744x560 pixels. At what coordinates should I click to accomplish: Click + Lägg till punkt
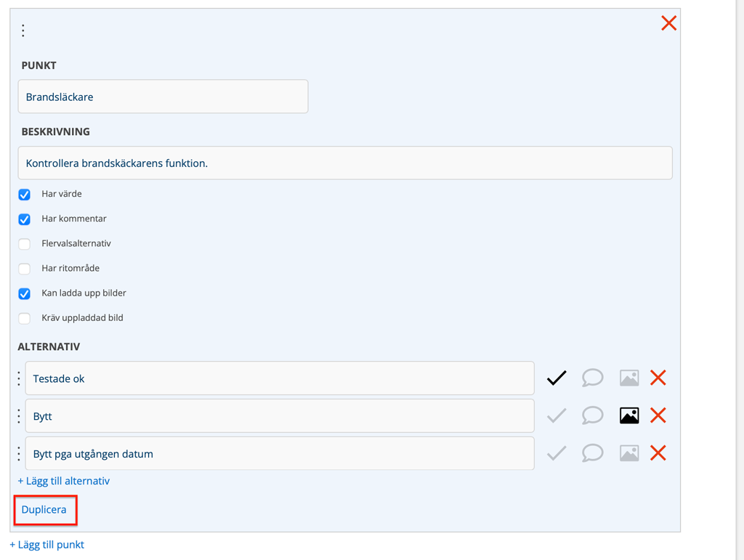pos(47,545)
